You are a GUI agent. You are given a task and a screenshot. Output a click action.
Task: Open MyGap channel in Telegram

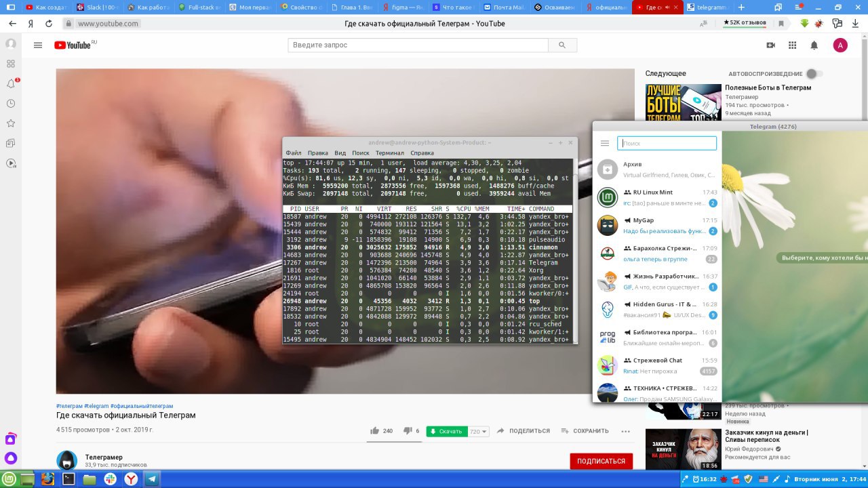point(657,225)
